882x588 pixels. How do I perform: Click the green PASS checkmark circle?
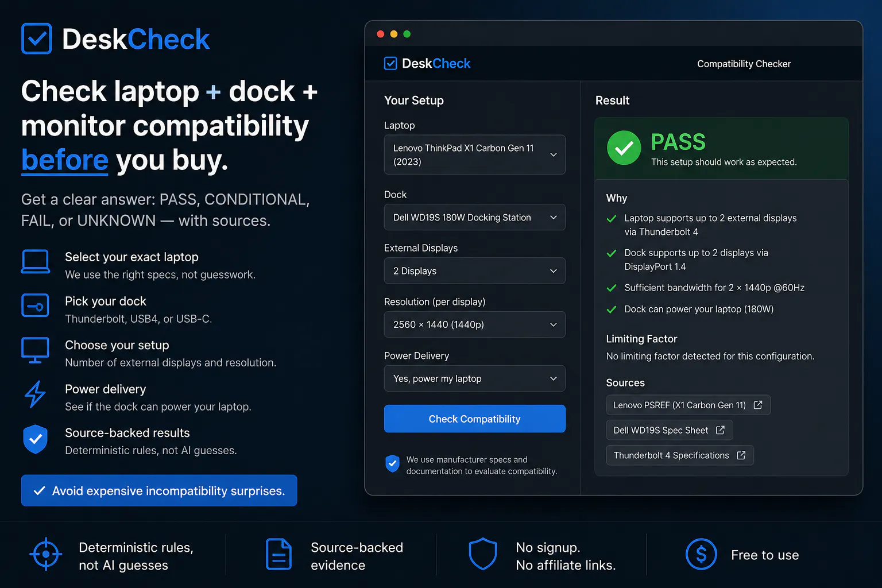point(624,148)
